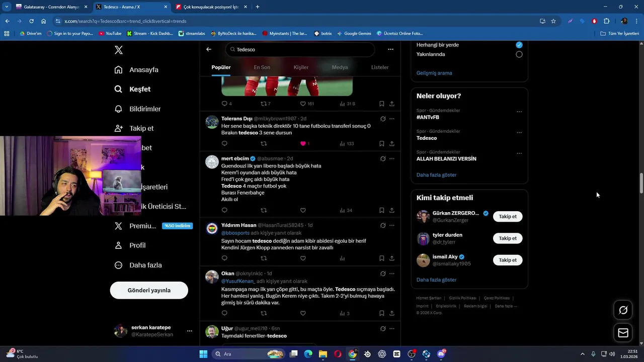Open the Messages floating envelope button
The height and width of the screenshot is (362, 644).
(623, 332)
